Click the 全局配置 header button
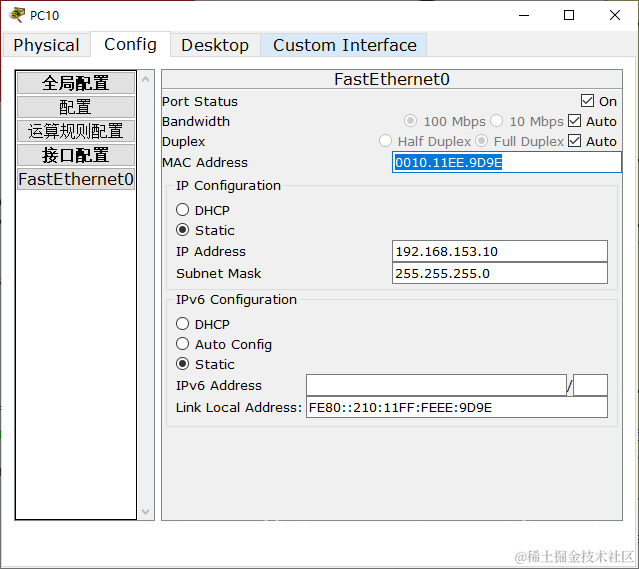639x569 pixels. (75, 83)
